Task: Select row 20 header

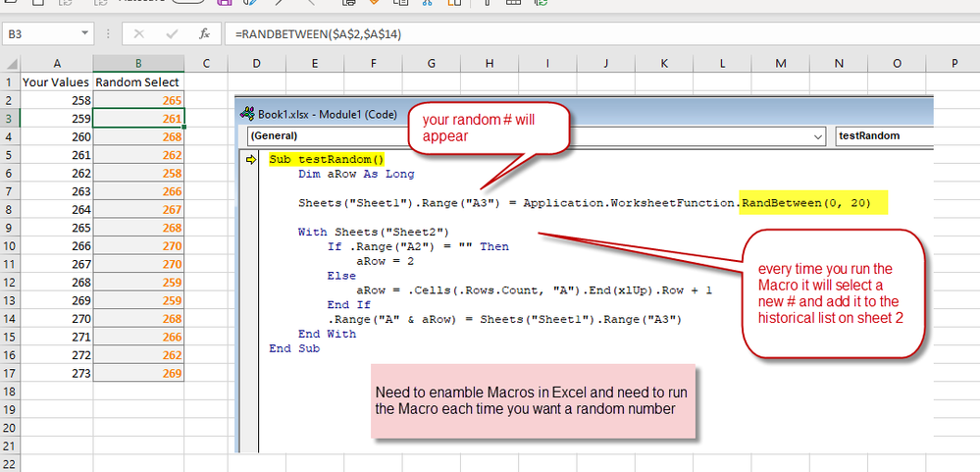Action: tap(10, 428)
